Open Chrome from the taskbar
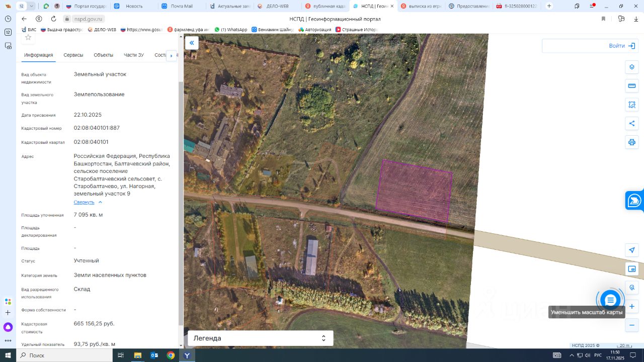The height and width of the screenshot is (362, 644). (x=171, y=355)
